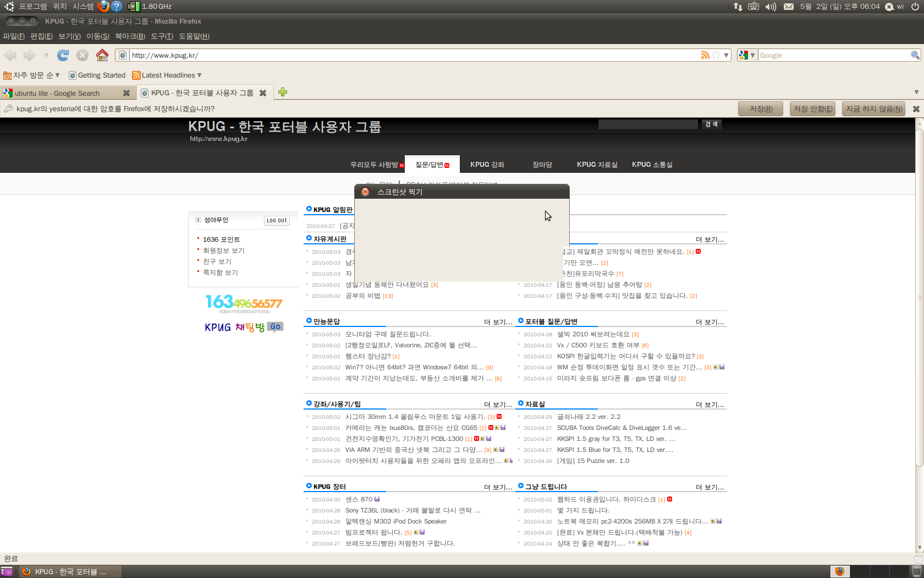The height and width of the screenshot is (578, 924).
Task: Expand the address bar URL dropdown arrow
Action: 727,55
